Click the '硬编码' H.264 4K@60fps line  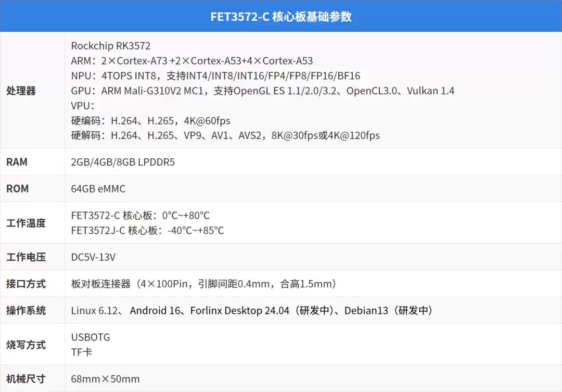click(x=150, y=120)
